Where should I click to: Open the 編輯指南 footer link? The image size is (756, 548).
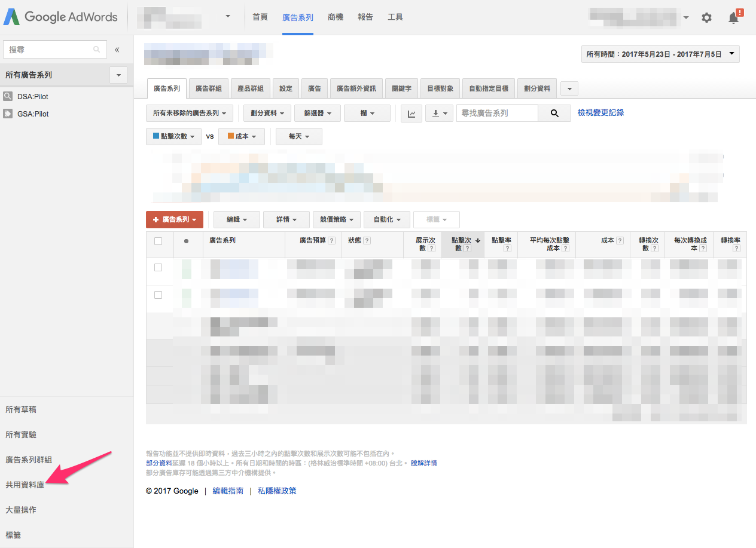[x=228, y=491]
